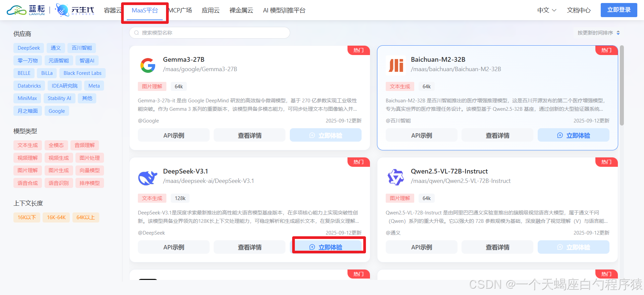Open the 文档中心 link
644x295 pixels.
click(579, 10)
